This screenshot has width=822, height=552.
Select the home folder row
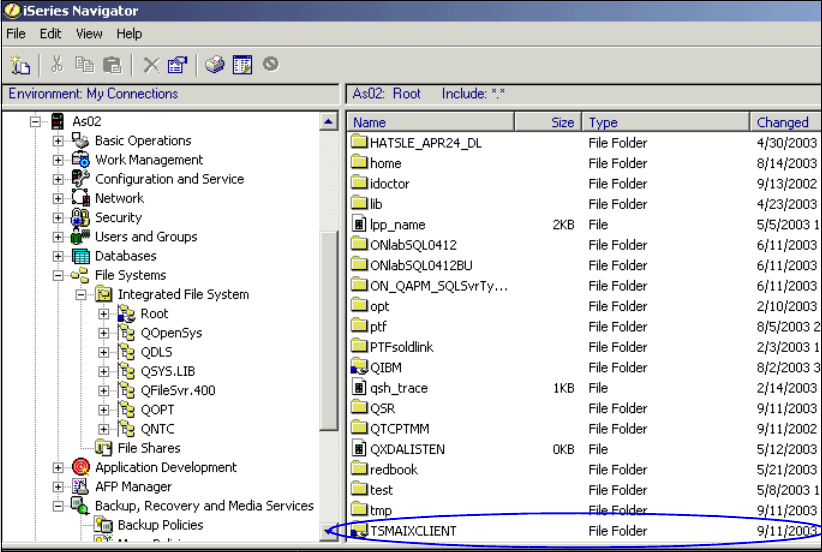pyautogui.click(x=385, y=164)
